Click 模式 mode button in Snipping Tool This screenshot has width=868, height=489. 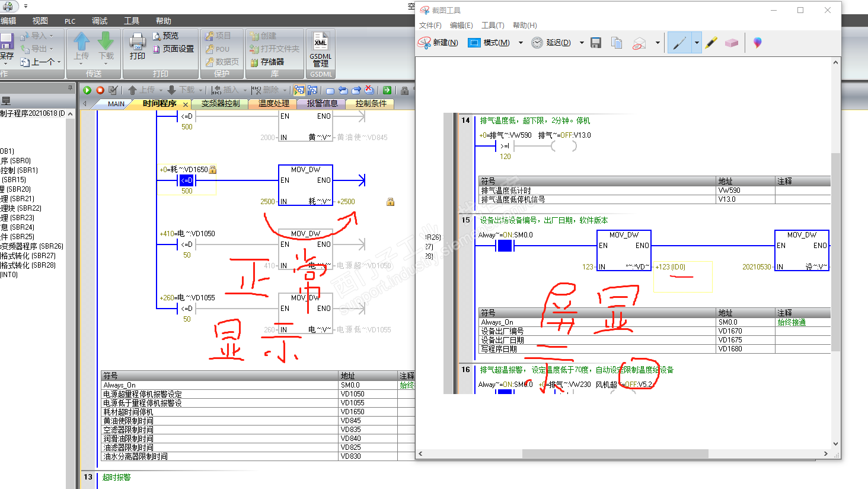tap(489, 43)
